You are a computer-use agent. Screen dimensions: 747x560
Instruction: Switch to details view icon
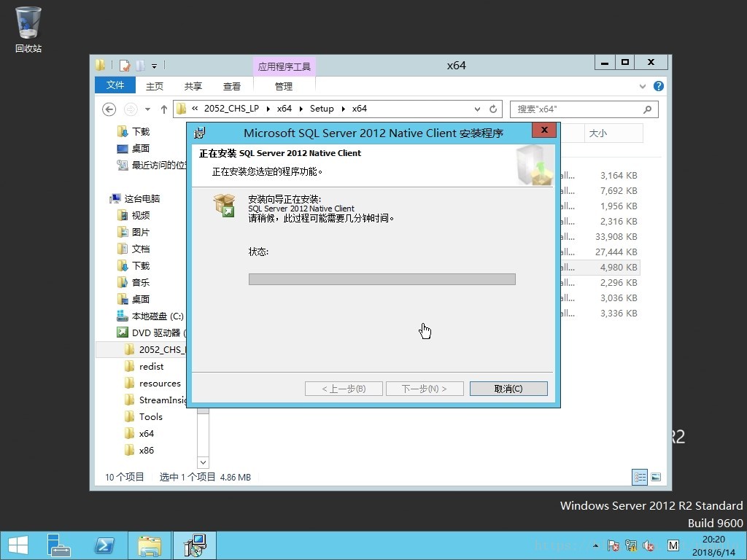click(x=640, y=477)
